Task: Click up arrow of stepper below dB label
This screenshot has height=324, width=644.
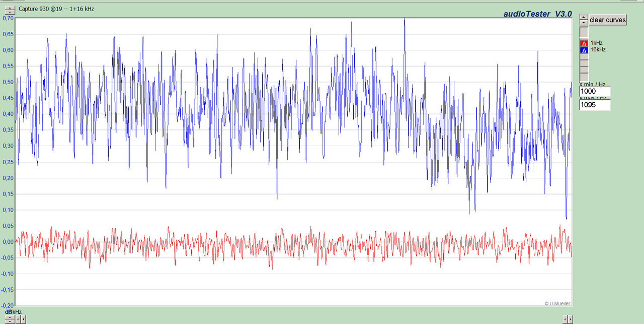Action: [x=10, y=317]
